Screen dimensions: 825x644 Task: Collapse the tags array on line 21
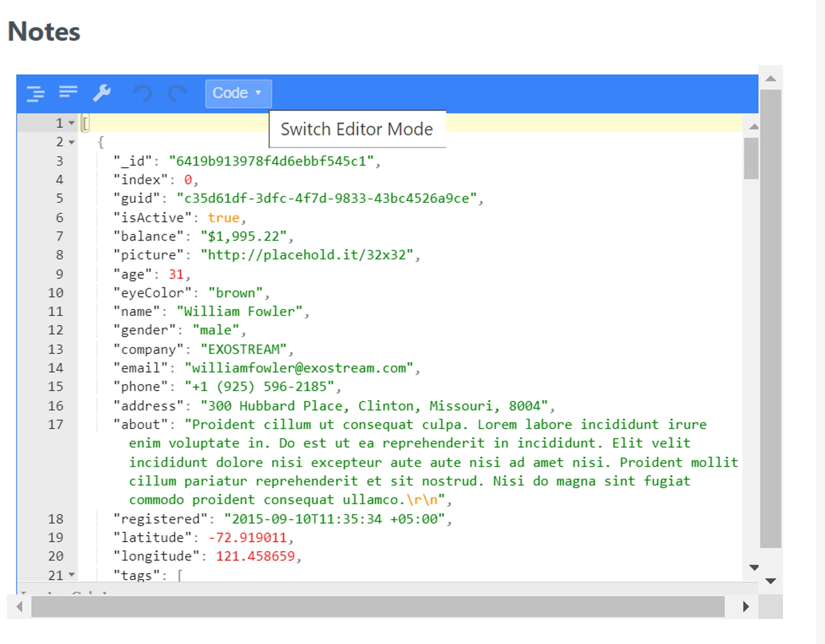coord(72,574)
